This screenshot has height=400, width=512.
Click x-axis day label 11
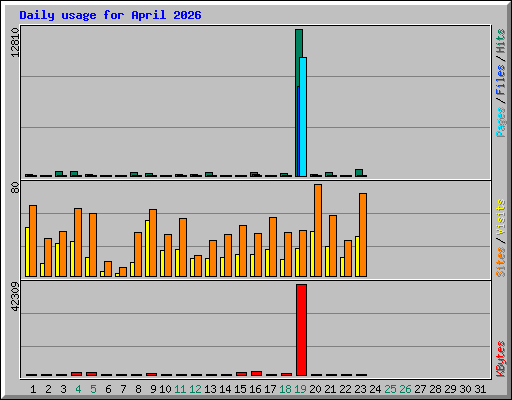click(x=180, y=389)
